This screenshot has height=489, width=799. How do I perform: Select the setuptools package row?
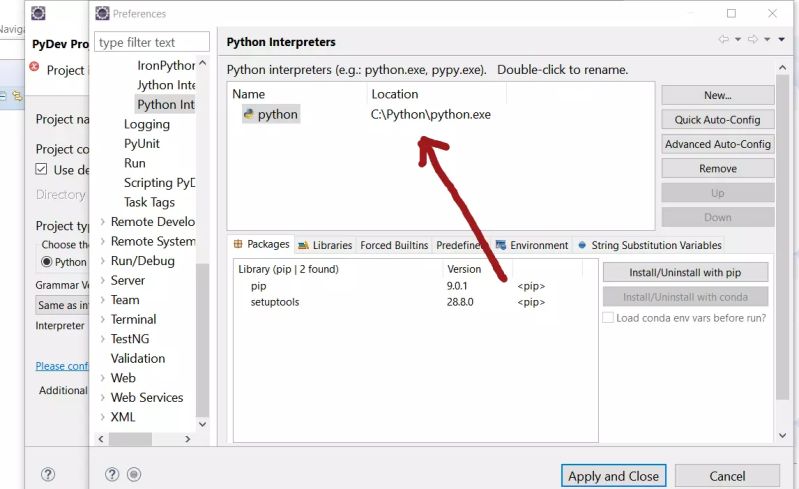415,302
